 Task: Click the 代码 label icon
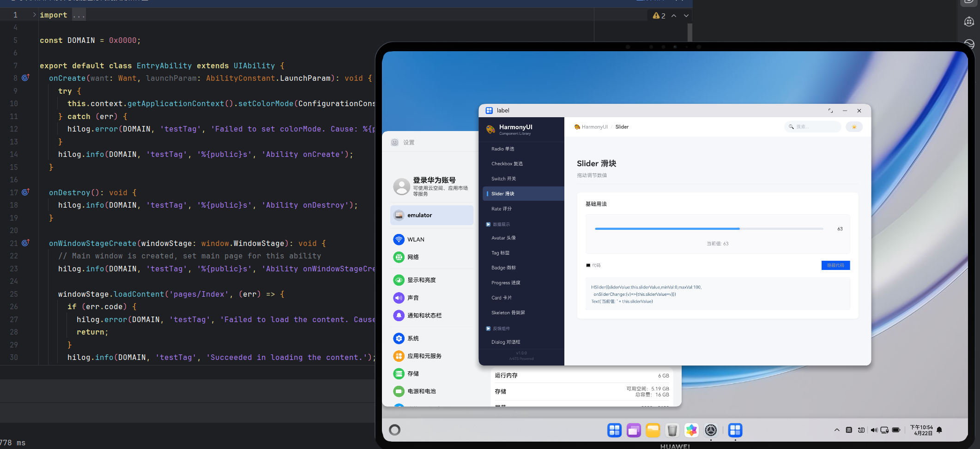588,265
